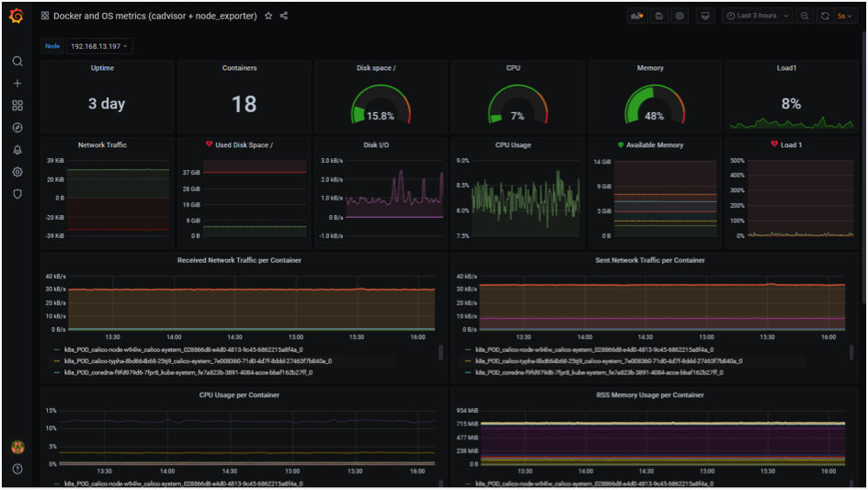The height and width of the screenshot is (490, 868).
Task: Open the Node 192.168.13.197 dropdown
Action: (99, 46)
